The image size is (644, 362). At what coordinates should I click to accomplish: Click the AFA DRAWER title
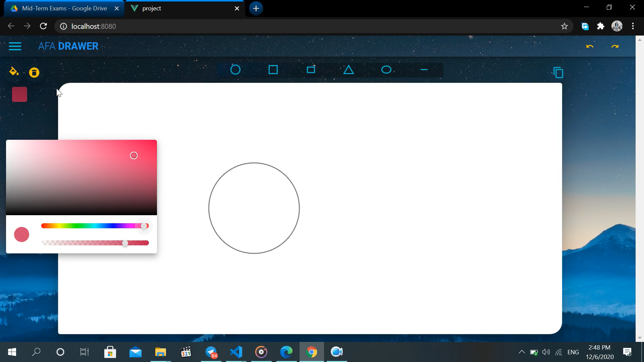(x=68, y=46)
